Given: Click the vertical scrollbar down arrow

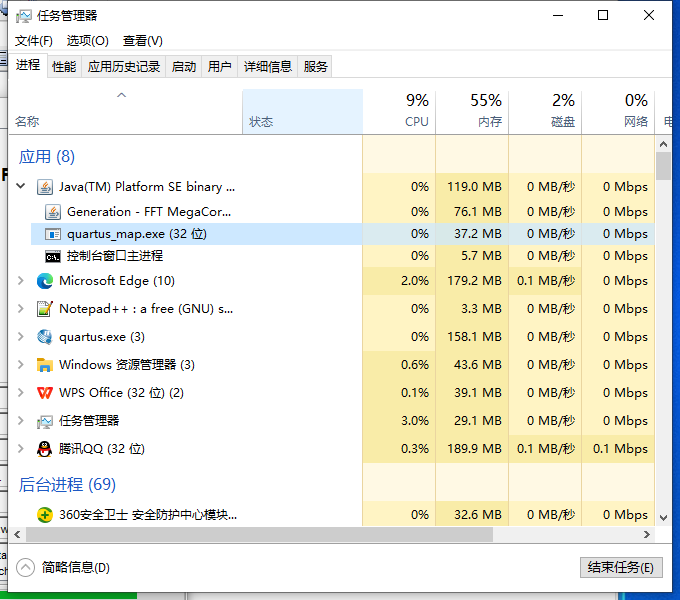Looking at the screenshot, I should coord(663,518).
